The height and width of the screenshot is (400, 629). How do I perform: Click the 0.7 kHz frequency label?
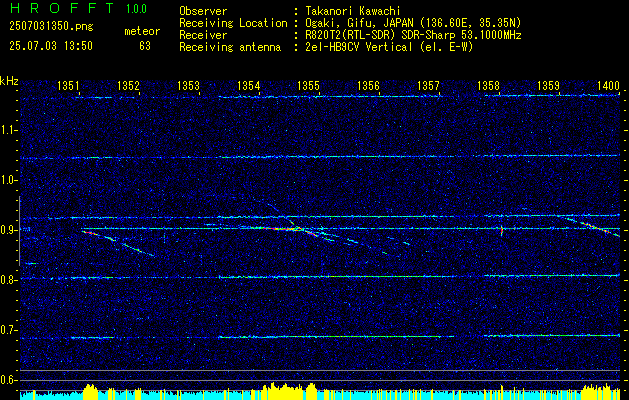pyautogui.click(x=9, y=330)
